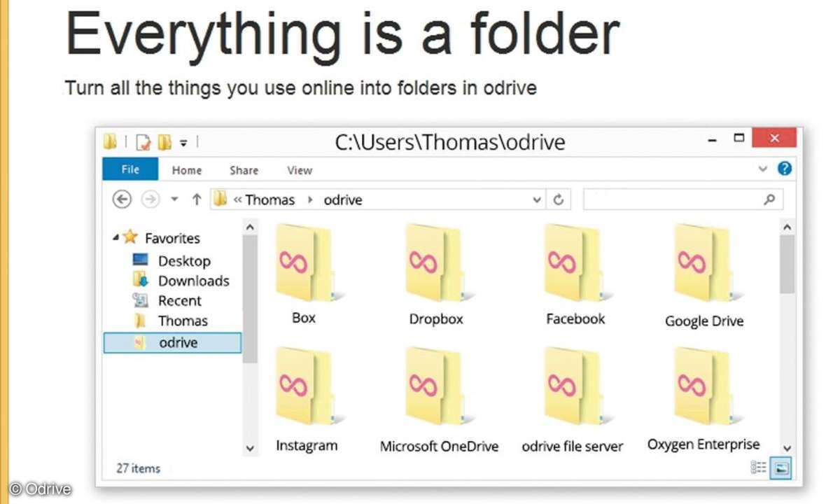This screenshot has width=840, height=504.
Task: Open the File menu tab
Action: [130, 169]
